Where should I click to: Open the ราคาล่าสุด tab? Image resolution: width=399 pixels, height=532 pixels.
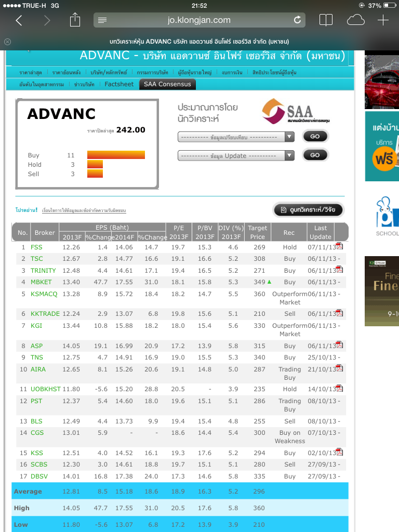[x=31, y=72]
